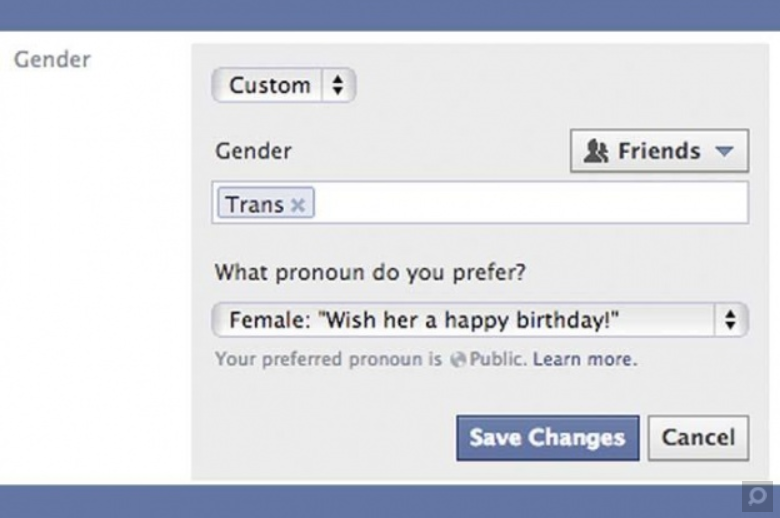
Task: Click inside the gender text field
Action: [530, 203]
